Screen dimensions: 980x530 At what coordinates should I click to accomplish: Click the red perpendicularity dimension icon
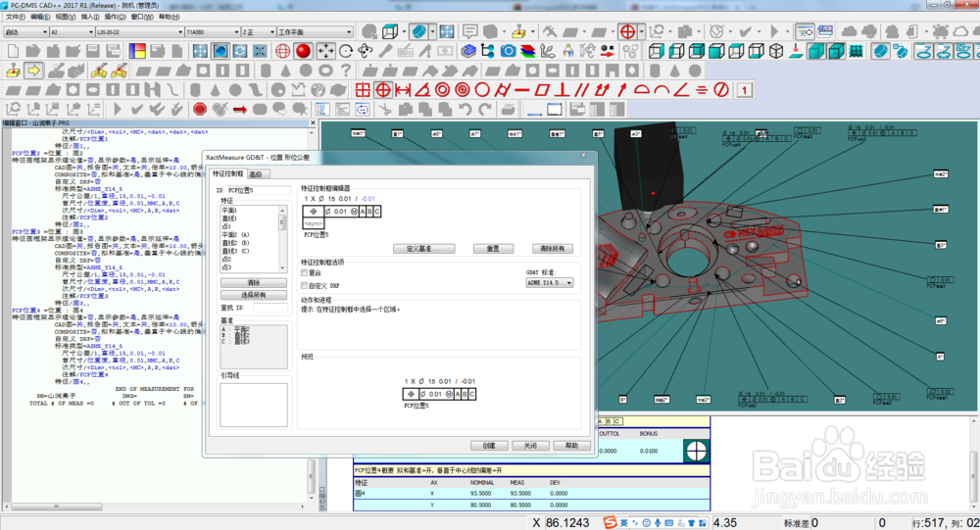[562, 90]
